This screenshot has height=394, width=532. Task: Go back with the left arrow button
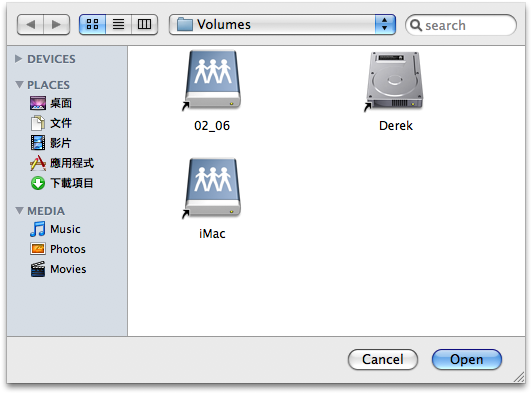[31, 24]
